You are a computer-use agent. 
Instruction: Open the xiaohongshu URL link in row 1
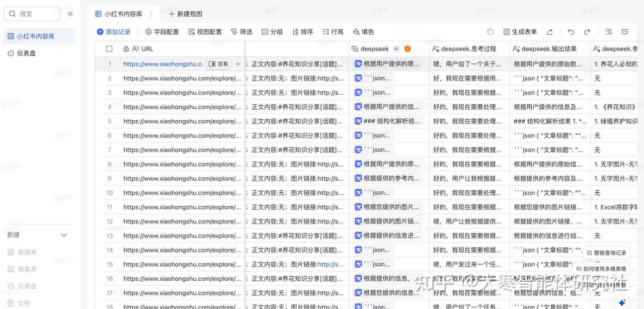click(163, 64)
